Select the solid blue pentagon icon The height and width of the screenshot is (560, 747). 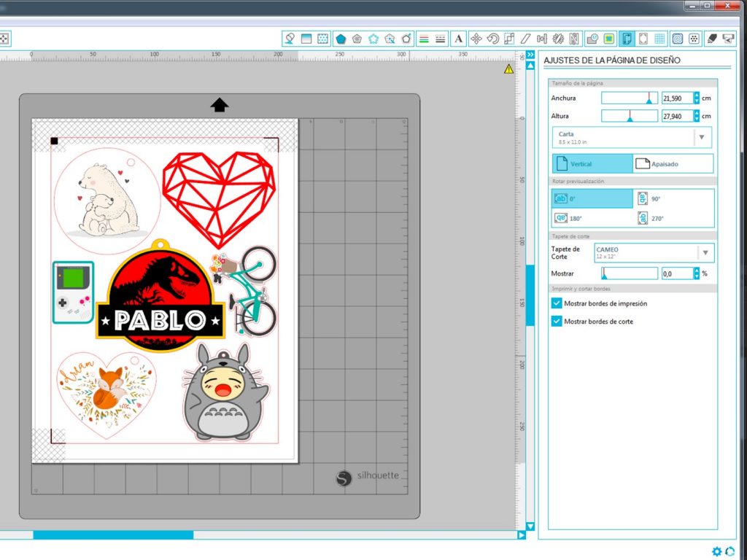tap(341, 39)
